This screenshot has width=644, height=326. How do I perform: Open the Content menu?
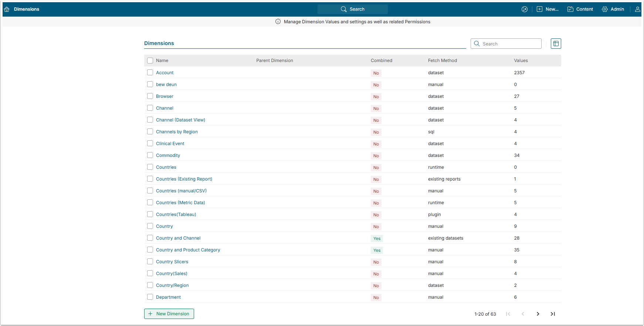[x=580, y=9]
